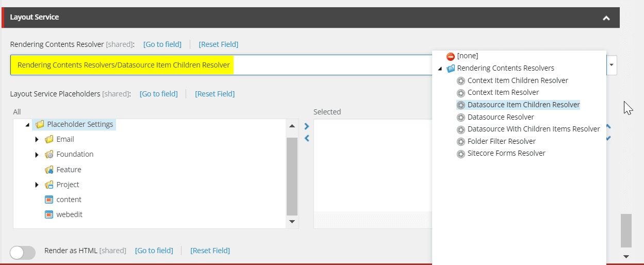Viewport: 644px width, 265px height.
Task: Click the All list scrollbar thumb
Action: tap(292, 176)
